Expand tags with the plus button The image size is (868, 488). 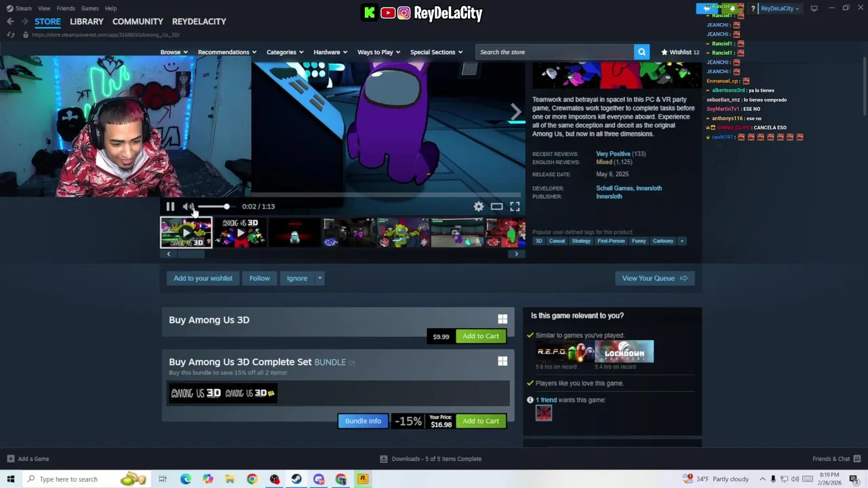[682, 241]
